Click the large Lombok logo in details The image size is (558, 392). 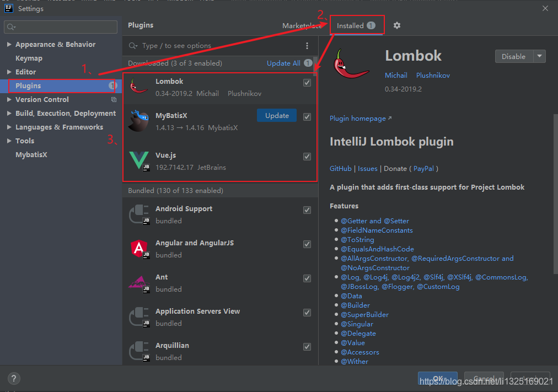(x=351, y=64)
